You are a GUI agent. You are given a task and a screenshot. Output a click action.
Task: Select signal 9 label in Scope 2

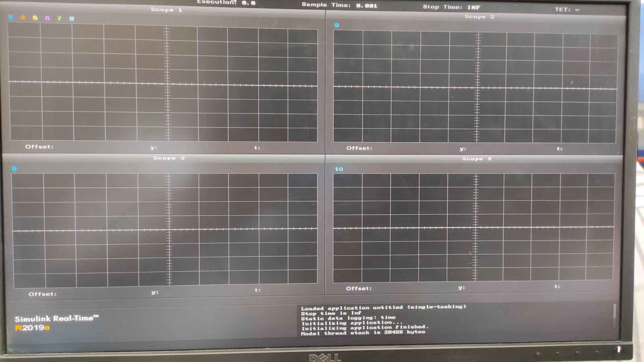(337, 25)
